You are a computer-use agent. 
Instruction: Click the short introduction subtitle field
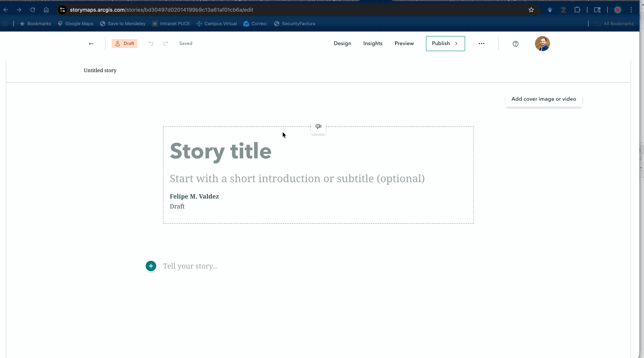tap(297, 178)
